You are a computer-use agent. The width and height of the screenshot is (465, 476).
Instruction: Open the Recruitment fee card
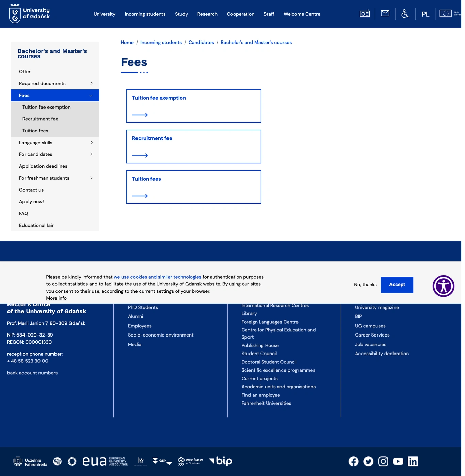[194, 147]
